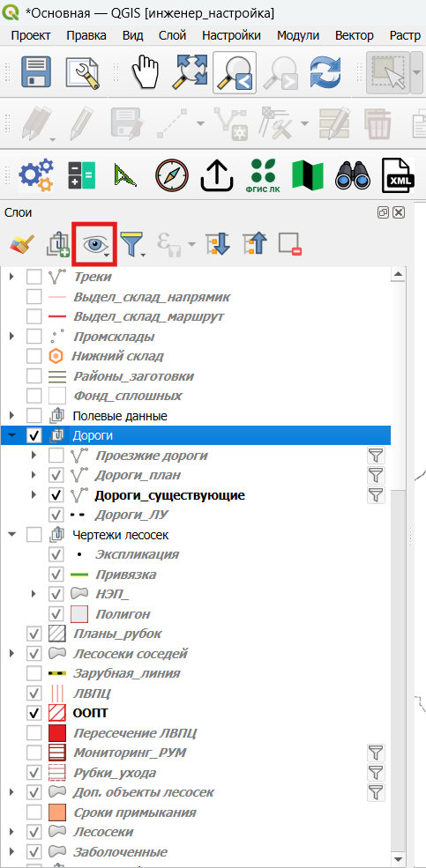Click the Pan Map hand tool
The image size is (426, 868).
(145, 72)
